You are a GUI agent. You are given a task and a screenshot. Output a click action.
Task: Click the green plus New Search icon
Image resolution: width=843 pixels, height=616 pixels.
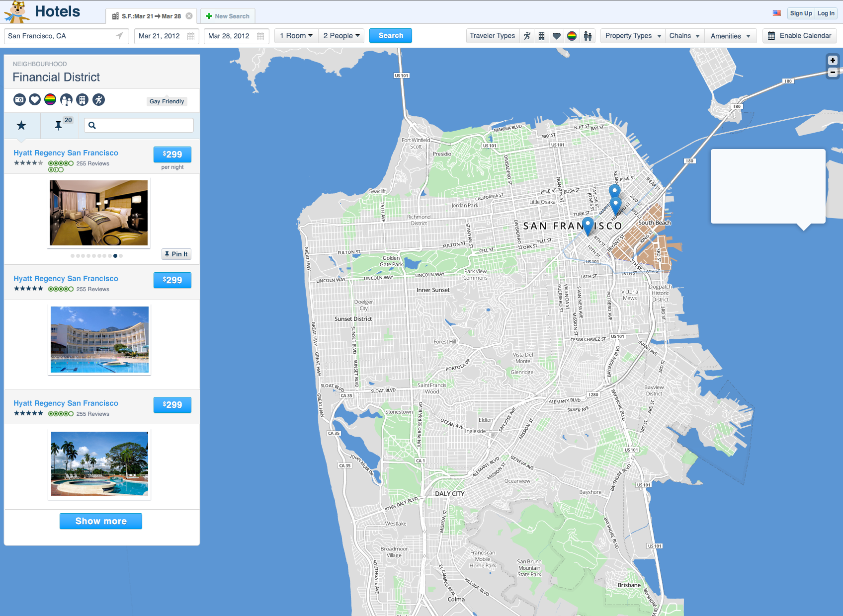tap(209, 16)
